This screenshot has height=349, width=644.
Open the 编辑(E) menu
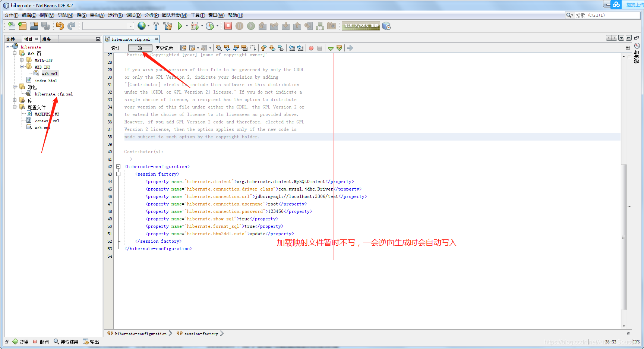click(29, 15)
